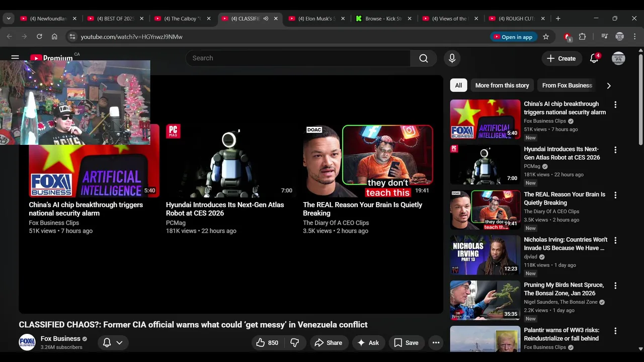644x362 pixels.
Task: Click Open in app button
Action: [x=513, y=37]
